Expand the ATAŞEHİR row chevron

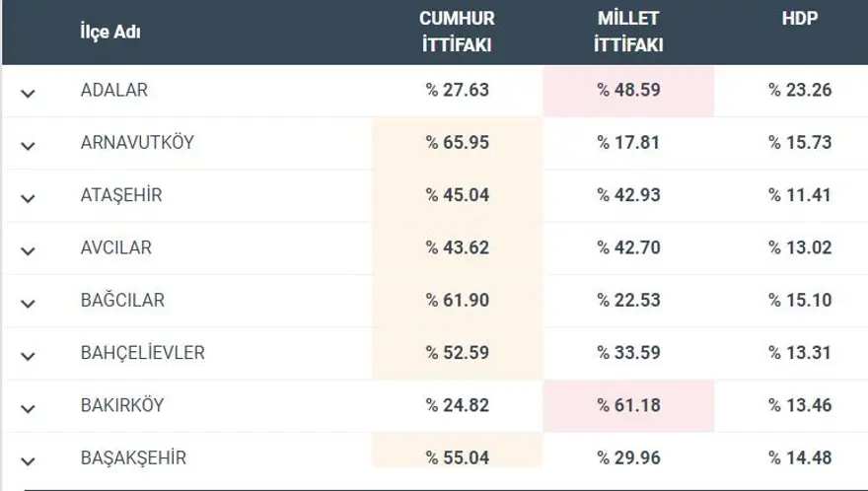28,197
